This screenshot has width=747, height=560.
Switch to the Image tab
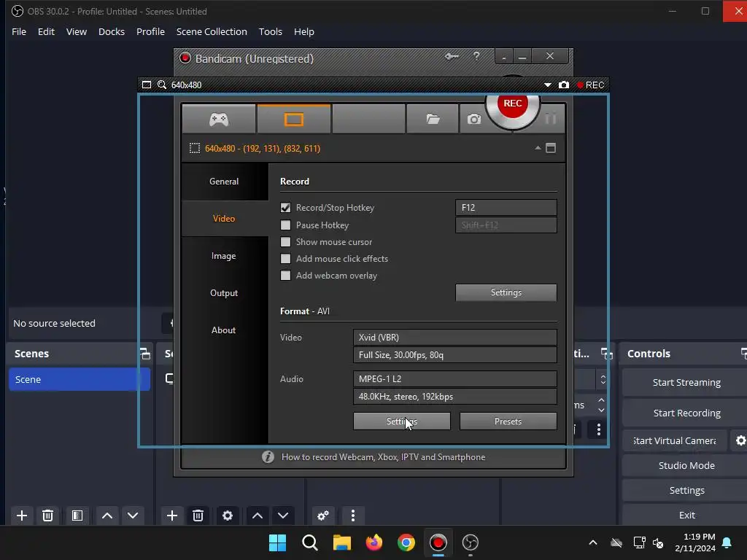[x=224, y=256]
